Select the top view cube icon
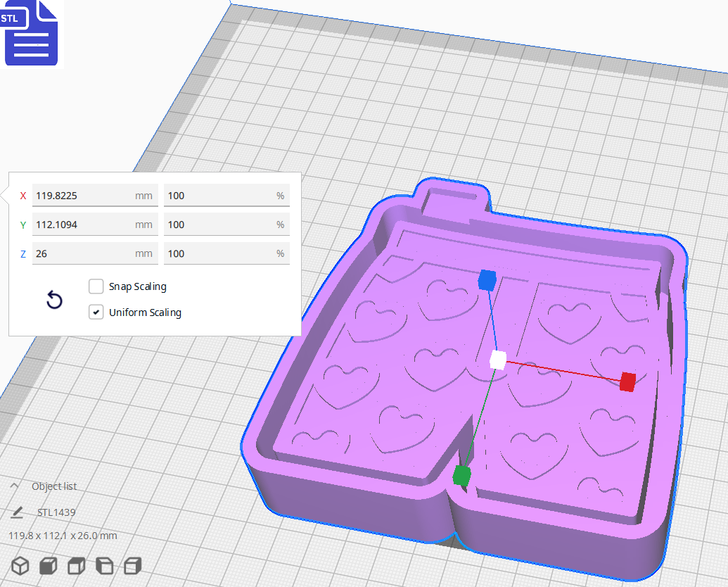The height and width of the screenshot is (587, 728). tap(75, 565)
